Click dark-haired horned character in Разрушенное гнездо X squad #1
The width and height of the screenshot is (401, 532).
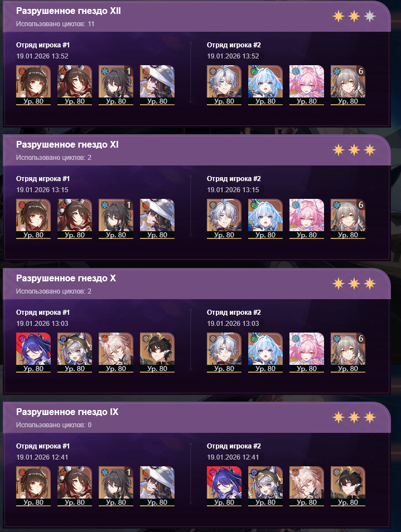point(157,353)
